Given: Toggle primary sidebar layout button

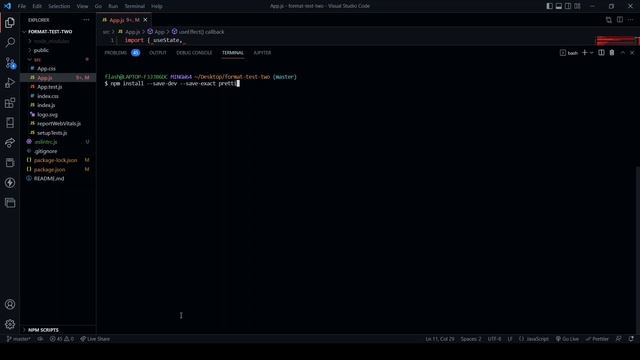Looking at the screenshot, I should tap(549, 6).
